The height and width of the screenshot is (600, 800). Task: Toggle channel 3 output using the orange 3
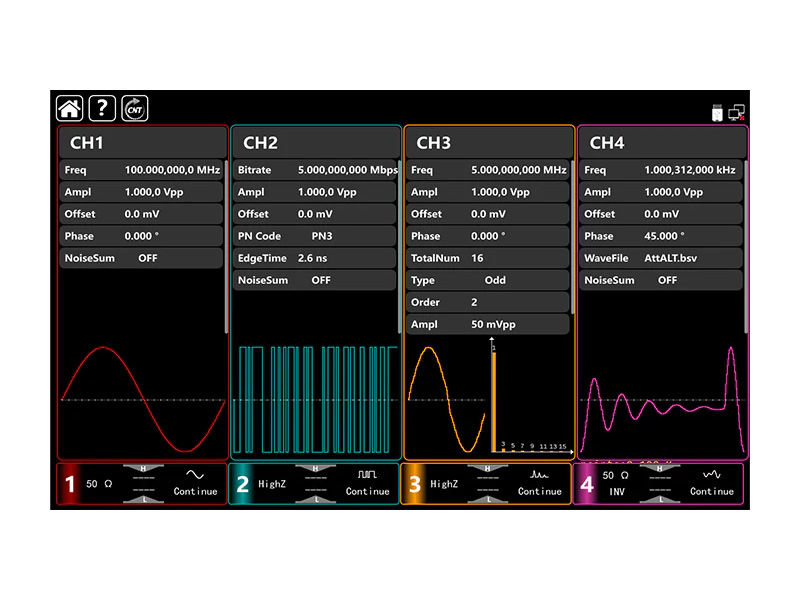tap(415, 484)
